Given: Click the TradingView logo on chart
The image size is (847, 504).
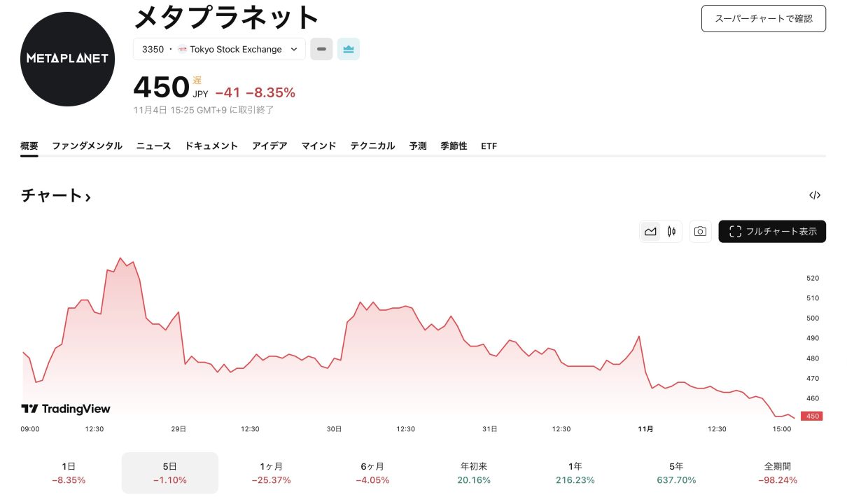Looking at the screenshot, I should pos(66,409).
